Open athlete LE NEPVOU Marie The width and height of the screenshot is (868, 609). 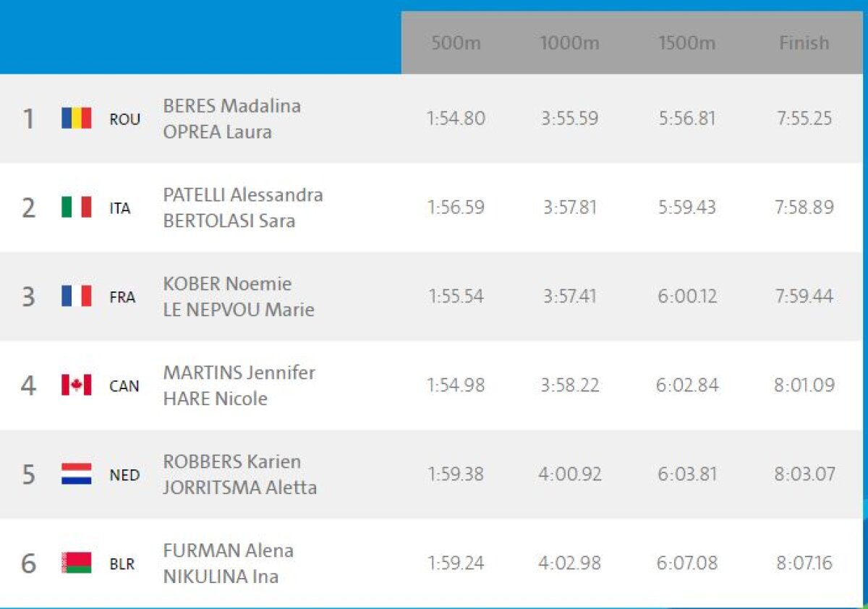pyautogui.click(x=239, y=310)
